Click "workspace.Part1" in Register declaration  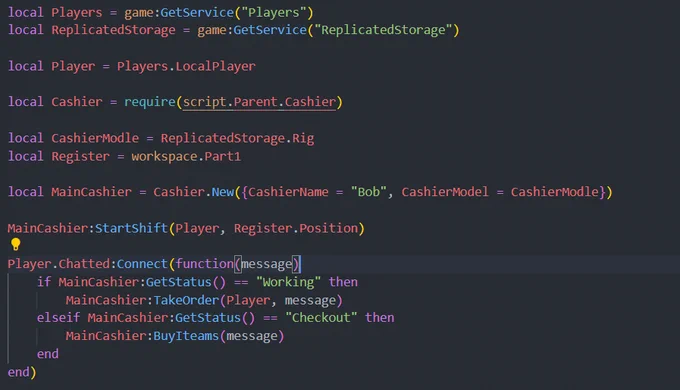pyautogui.click(x=186, y=157)
